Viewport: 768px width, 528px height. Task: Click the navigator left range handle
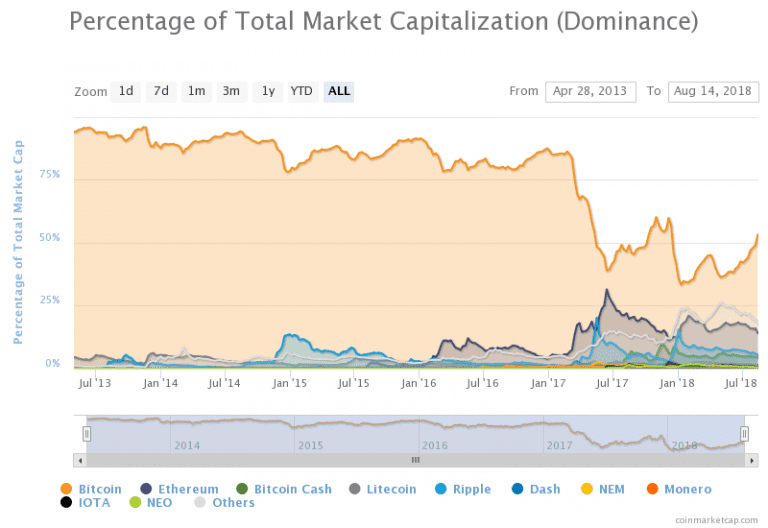(87, 433)
